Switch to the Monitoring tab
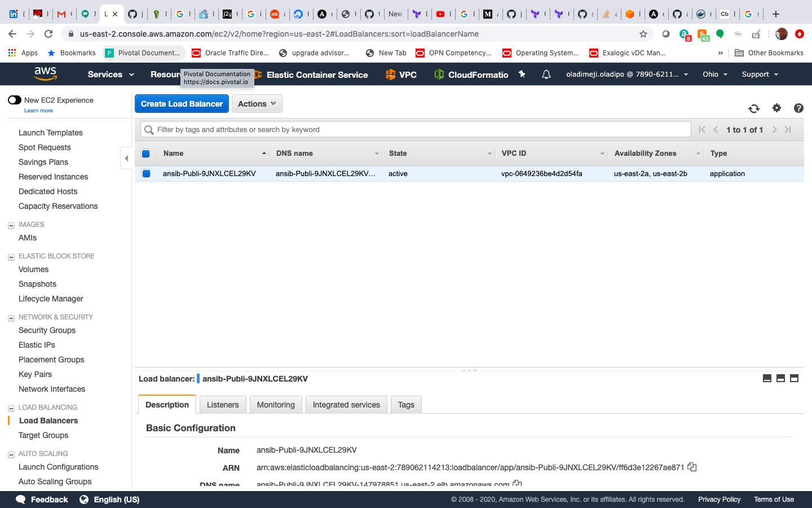Screen dimensions: 812x508 click(276, 405)
